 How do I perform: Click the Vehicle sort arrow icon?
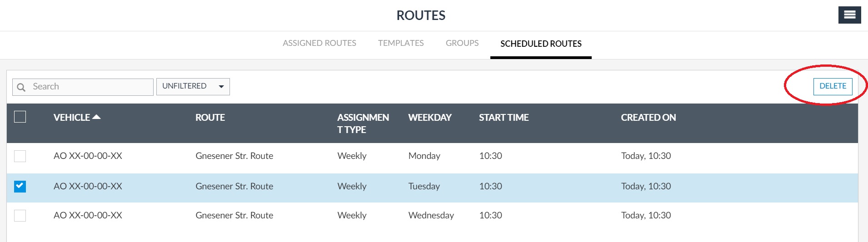click(x=96, y=117)
